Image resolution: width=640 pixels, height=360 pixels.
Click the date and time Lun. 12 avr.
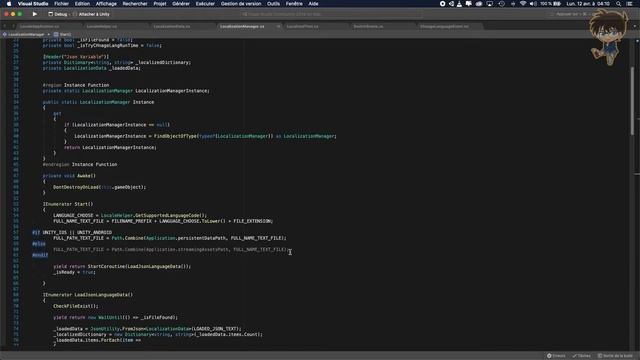[x=588, y=4]
